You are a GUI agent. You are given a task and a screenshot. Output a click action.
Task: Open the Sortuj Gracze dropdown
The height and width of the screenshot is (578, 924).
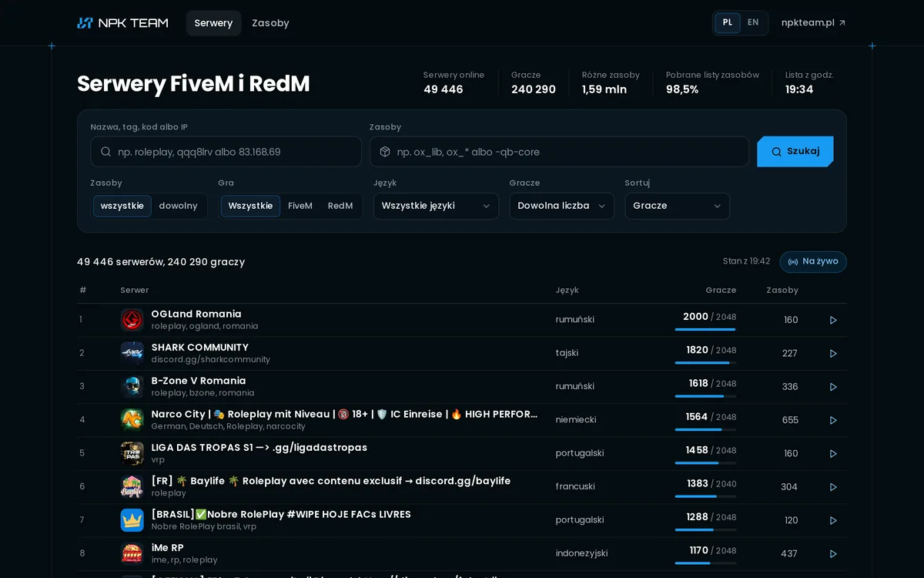pyautogui.click(x=678, y=206)
